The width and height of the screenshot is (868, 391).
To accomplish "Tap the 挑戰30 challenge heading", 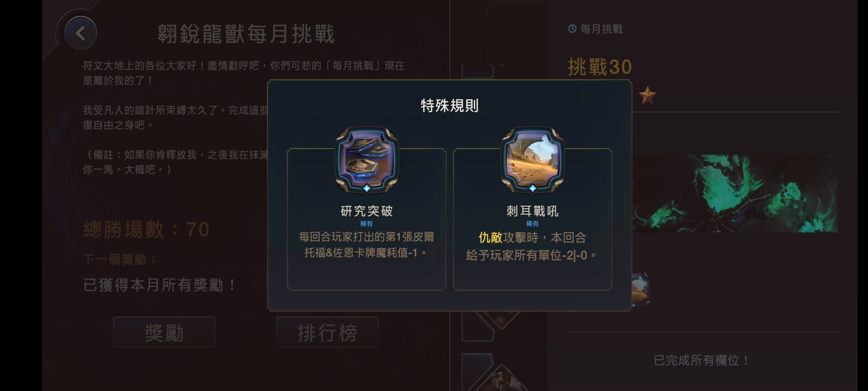I will [x=600, y=67].
